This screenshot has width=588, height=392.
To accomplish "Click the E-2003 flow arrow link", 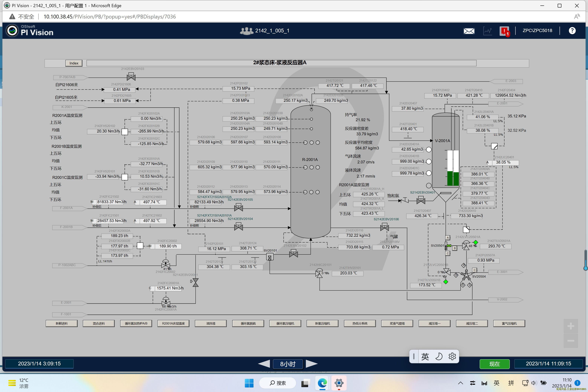I will 507,81.
